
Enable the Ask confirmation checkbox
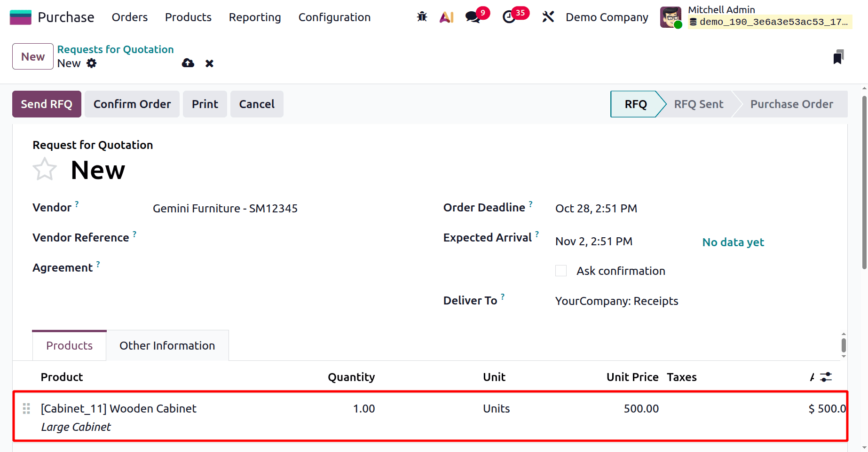[x=560, y=271]
